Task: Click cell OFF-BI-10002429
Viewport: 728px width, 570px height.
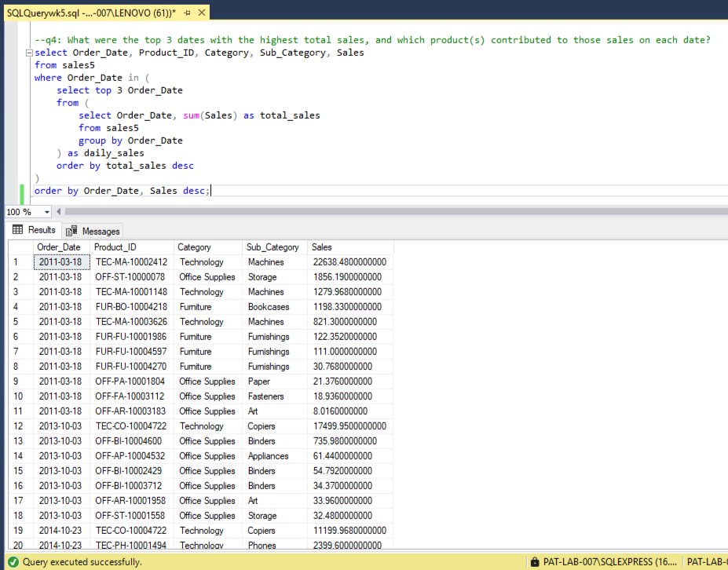Action: (131, 470)
